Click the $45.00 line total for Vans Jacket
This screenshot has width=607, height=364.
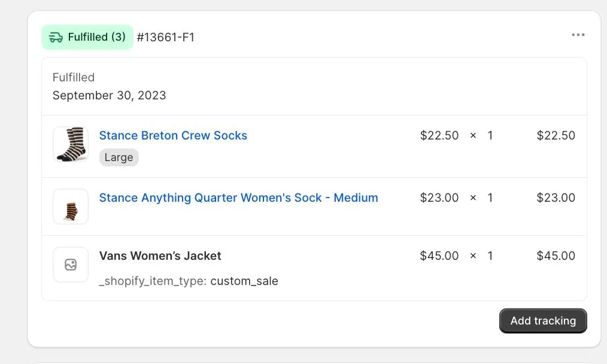[x=556, y=256]
